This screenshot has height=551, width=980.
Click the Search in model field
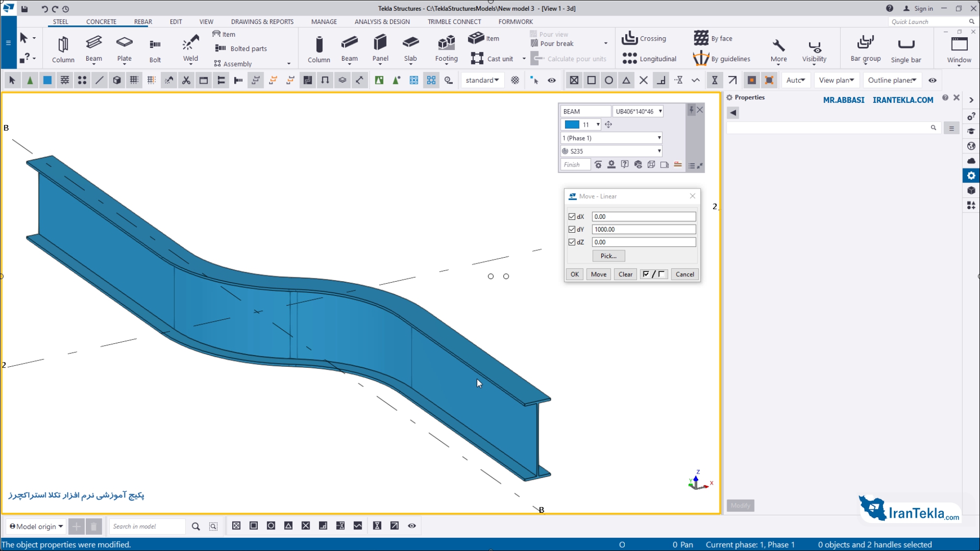(147, 527)
